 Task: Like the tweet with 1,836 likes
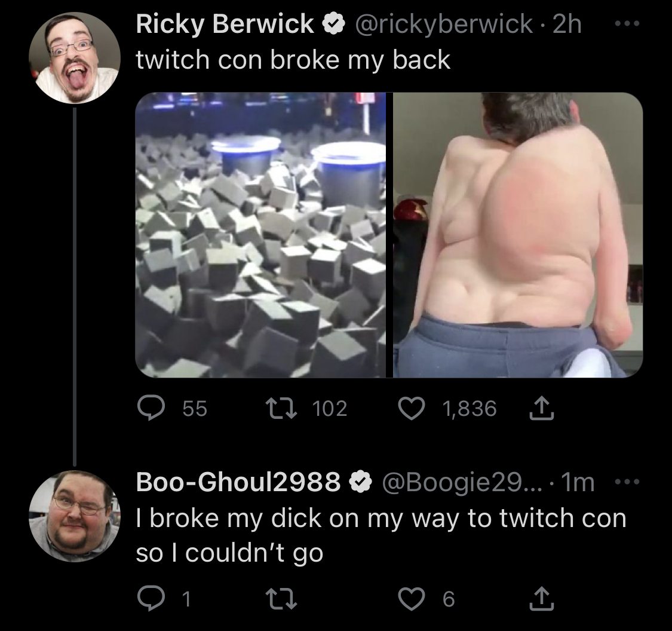pos(412,408)
